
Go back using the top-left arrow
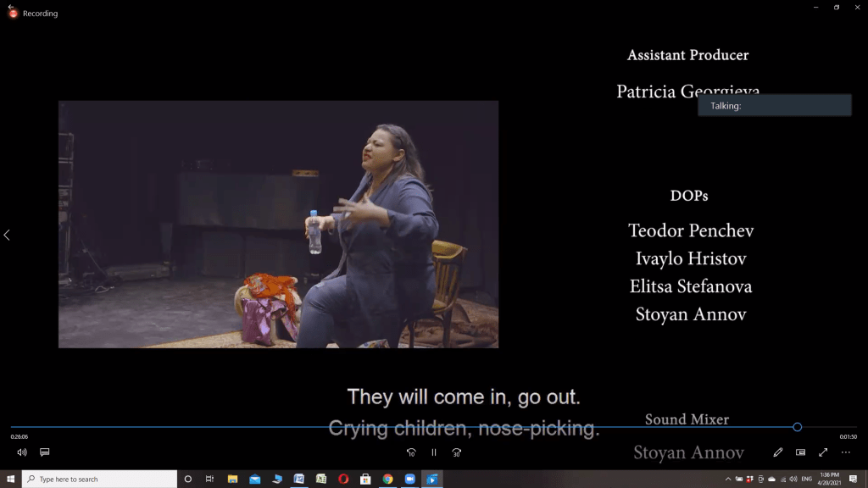pos(10,7)
